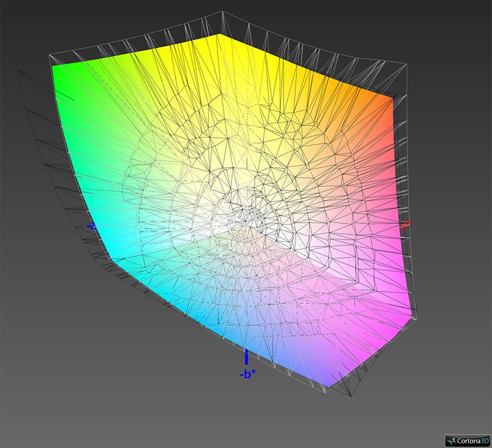Image resolution: width=492 pixels, height=448 pixels.
Task: Click the Cortona3D logo badge
Action: pyautogui.click(x=468, y=440)
